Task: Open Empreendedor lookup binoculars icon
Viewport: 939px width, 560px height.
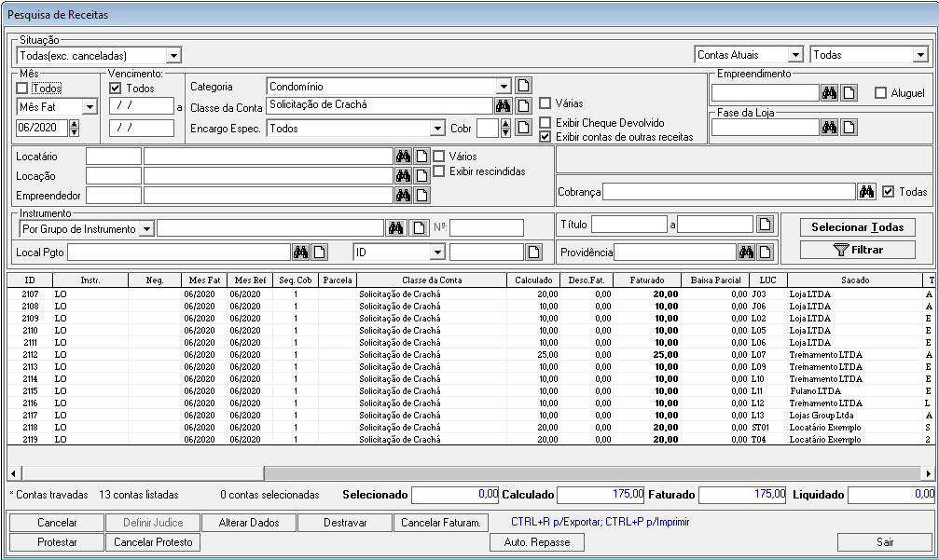Action: (x=403, y=195)
